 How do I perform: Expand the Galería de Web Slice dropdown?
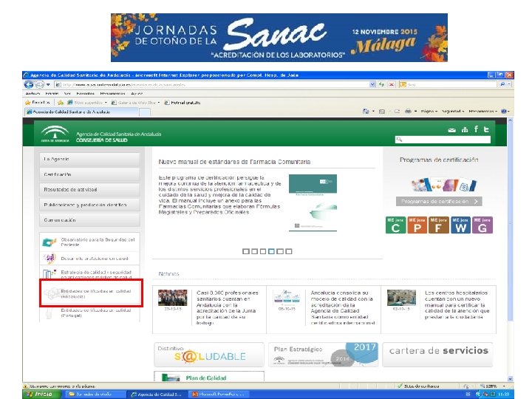(x=158, y=103)
